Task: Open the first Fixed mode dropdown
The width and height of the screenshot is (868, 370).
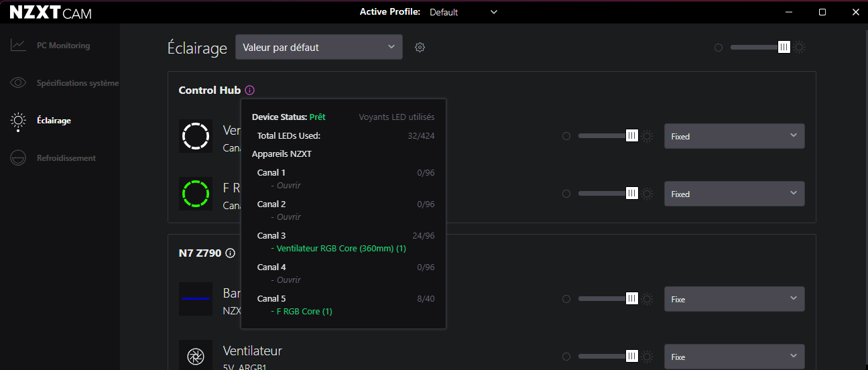Action: coord(734,136)
